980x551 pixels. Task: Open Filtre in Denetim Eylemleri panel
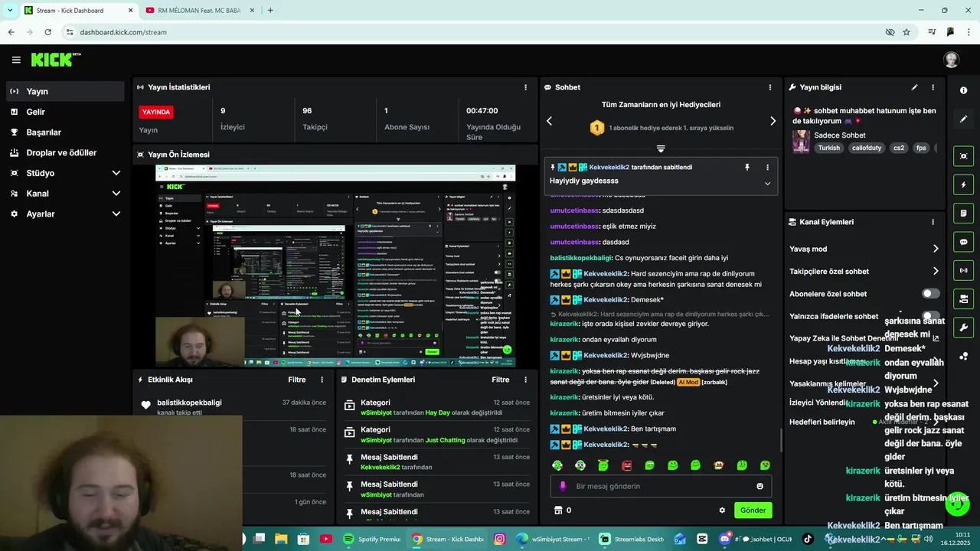(x=500, y=380)
